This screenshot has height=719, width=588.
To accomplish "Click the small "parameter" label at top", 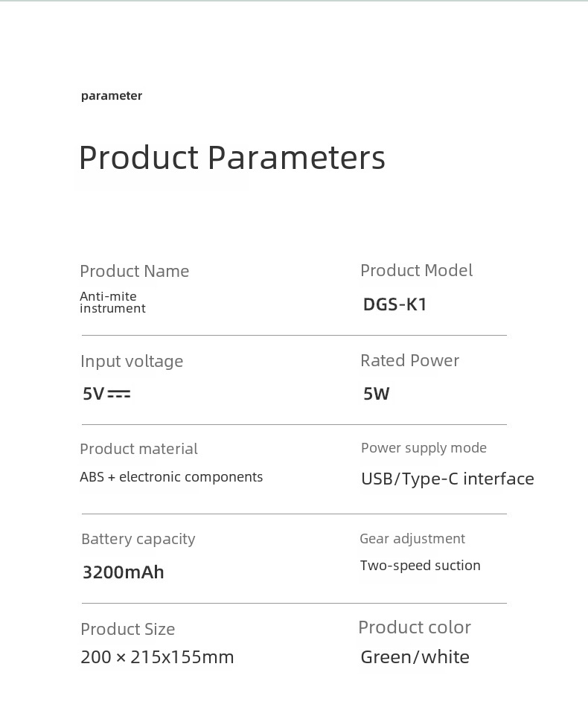I will (x=112, y=96).
